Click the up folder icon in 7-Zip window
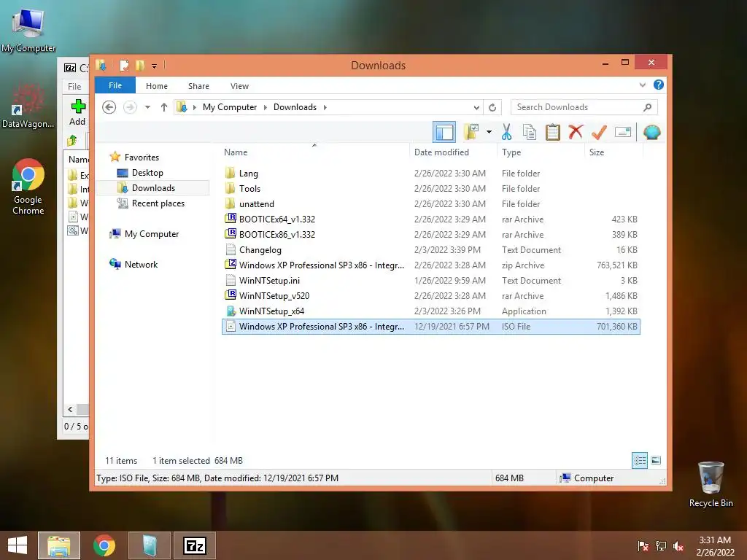The height and width of the screenshot is (560, 747). pyautogui.click(x=72, y=141)
